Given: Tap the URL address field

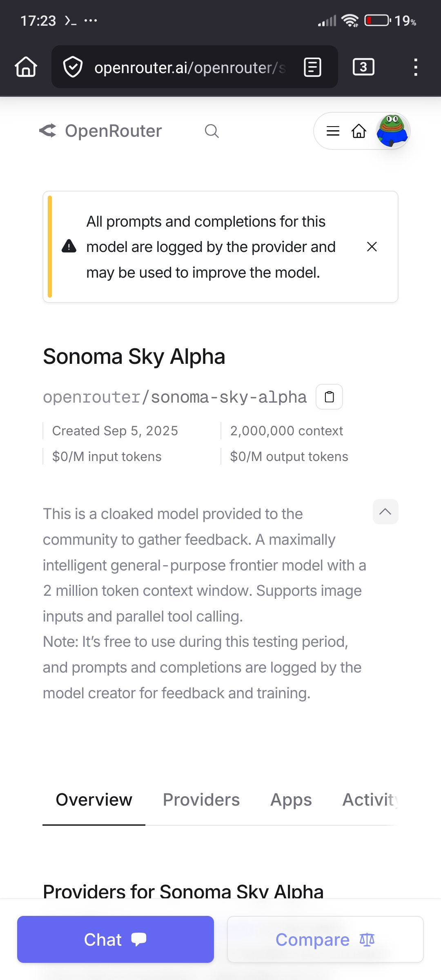Looking at the screenshot, I should coord(190,67).
